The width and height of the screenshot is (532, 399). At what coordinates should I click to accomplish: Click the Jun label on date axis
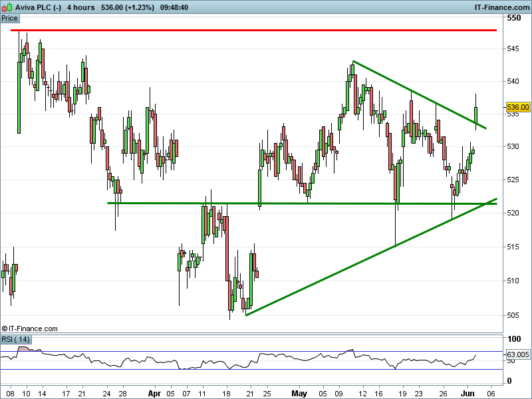pyautogui.click(x=468, y=394)
